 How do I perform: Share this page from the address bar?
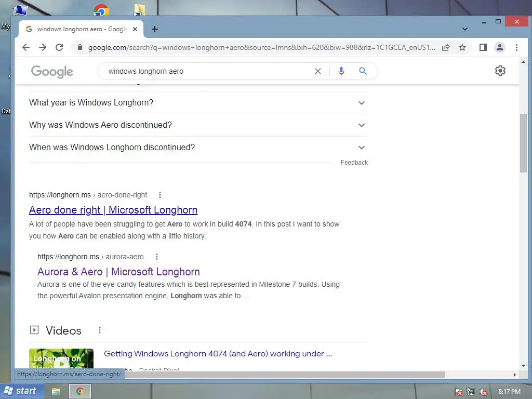(x=446, y=47)
